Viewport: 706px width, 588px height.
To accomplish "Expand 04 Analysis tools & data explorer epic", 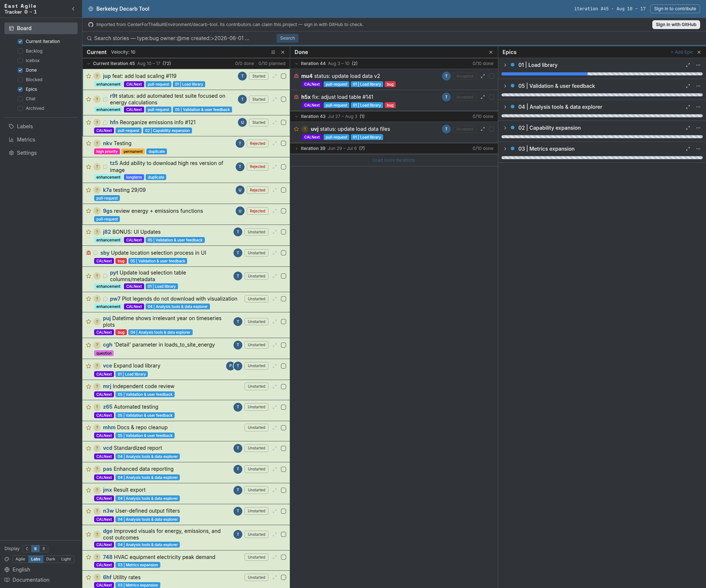I will click(x=505, y=107).
